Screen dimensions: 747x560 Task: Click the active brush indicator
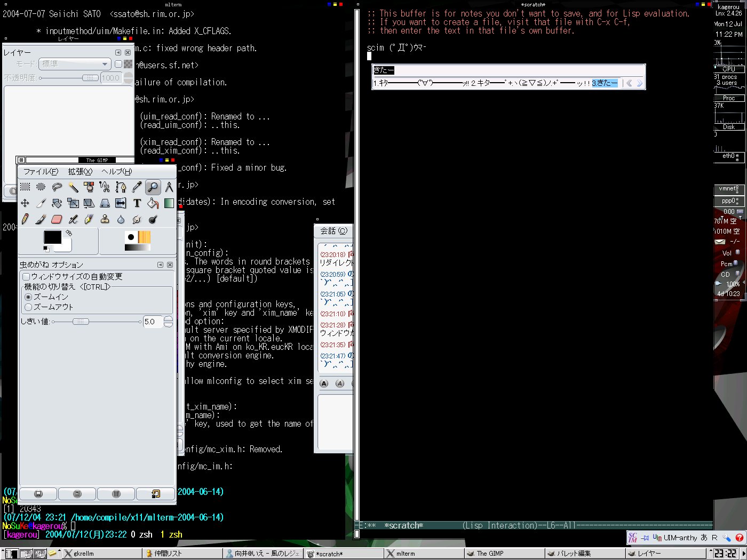pyautogui.click(x=131, y=237)
